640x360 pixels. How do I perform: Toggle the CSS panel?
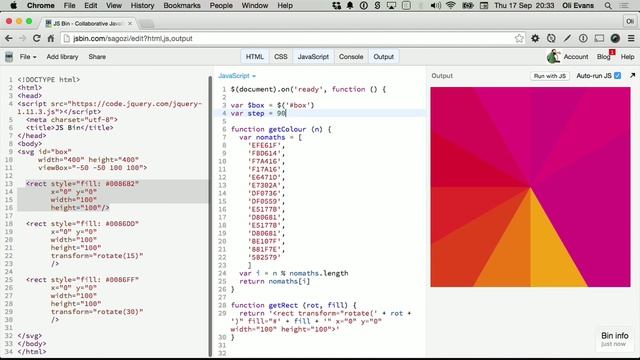tap(280, 57)
